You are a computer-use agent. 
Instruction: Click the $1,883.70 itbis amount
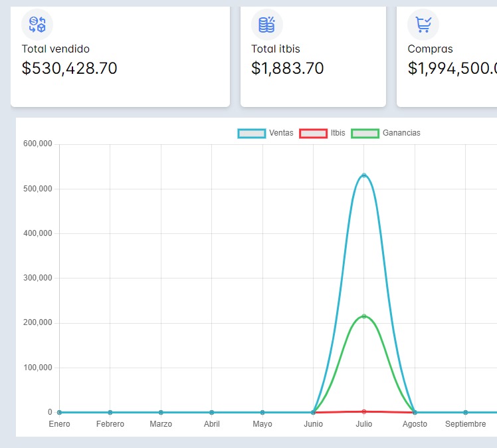click(x=288, y=68)
